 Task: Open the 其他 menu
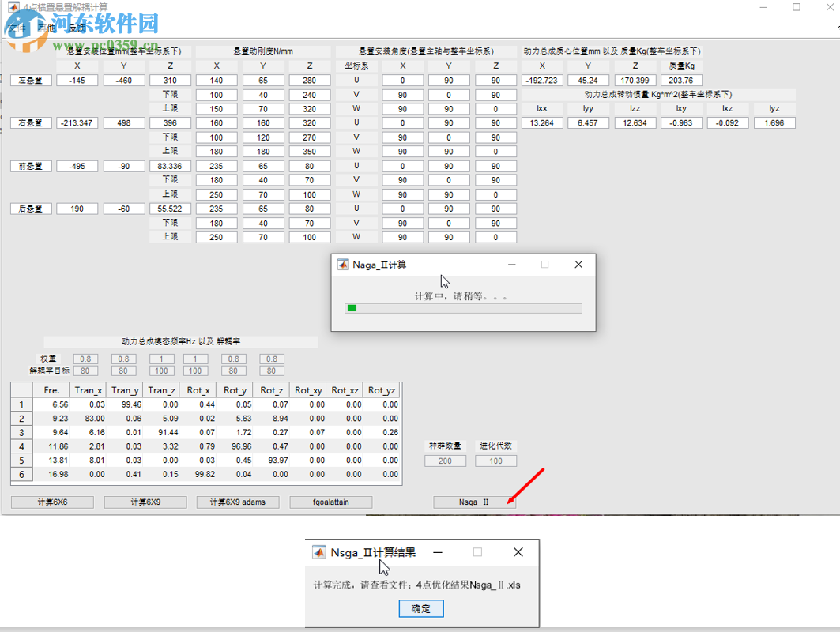47,28
